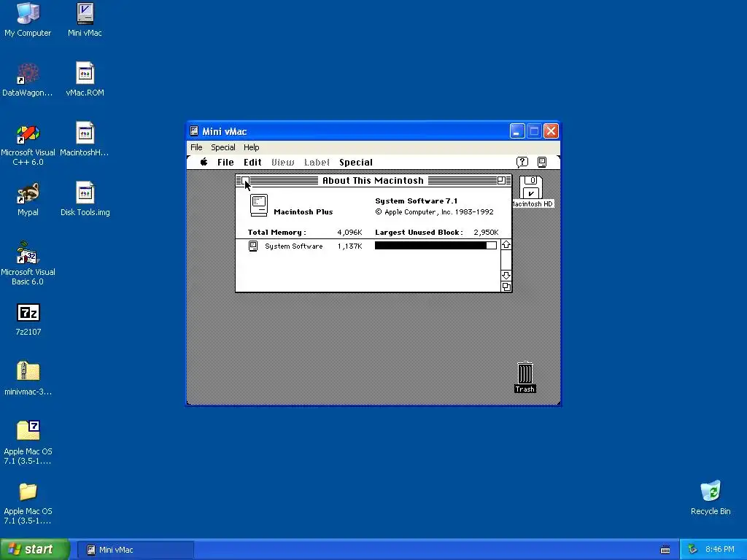The height and width of the screenshot is (560, 747).
Task: Click the Start button
Action: point(35,550)
